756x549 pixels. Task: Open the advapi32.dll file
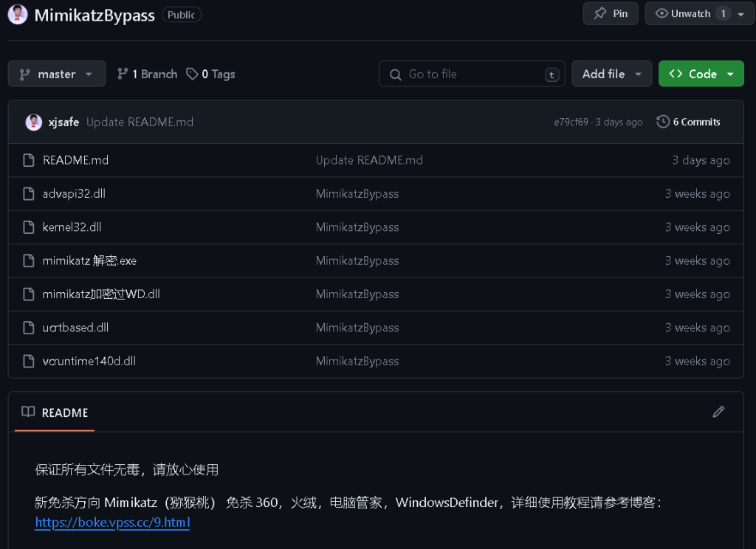pos(74,194)
